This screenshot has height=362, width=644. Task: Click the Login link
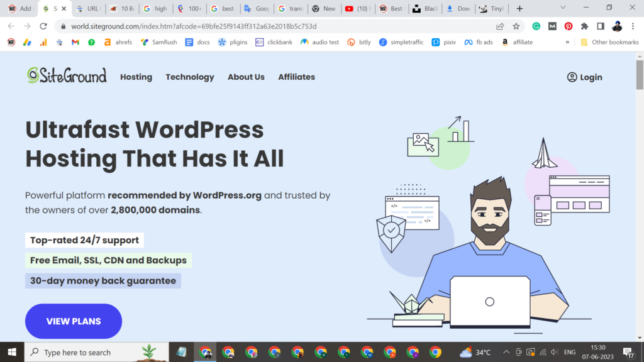(x=584, y=77)
